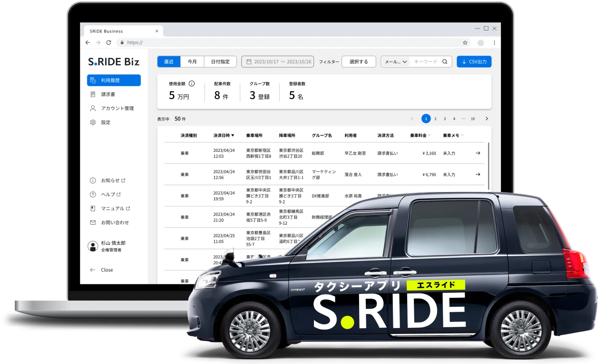Sort by 乗車メモ column header
Screen dimensions: 604x364
pos(453,135)
